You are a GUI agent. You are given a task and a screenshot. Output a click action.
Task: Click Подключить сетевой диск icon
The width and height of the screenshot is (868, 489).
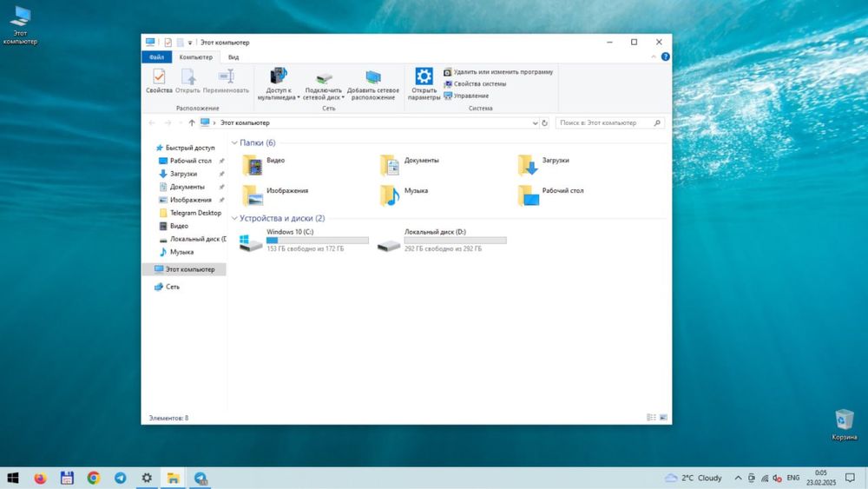pos(323,85)
